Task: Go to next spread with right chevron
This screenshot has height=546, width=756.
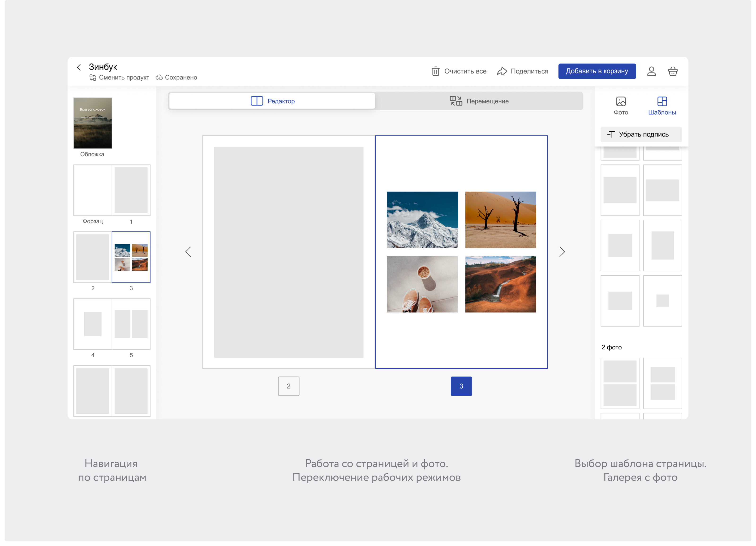Action: 562,252
